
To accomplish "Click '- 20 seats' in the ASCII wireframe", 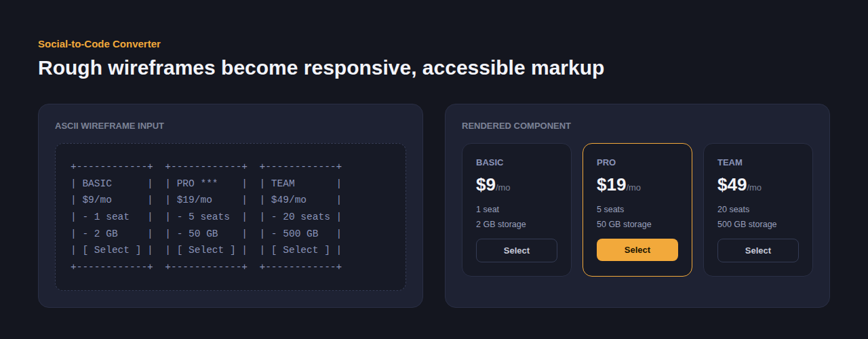I will (300, 216).
